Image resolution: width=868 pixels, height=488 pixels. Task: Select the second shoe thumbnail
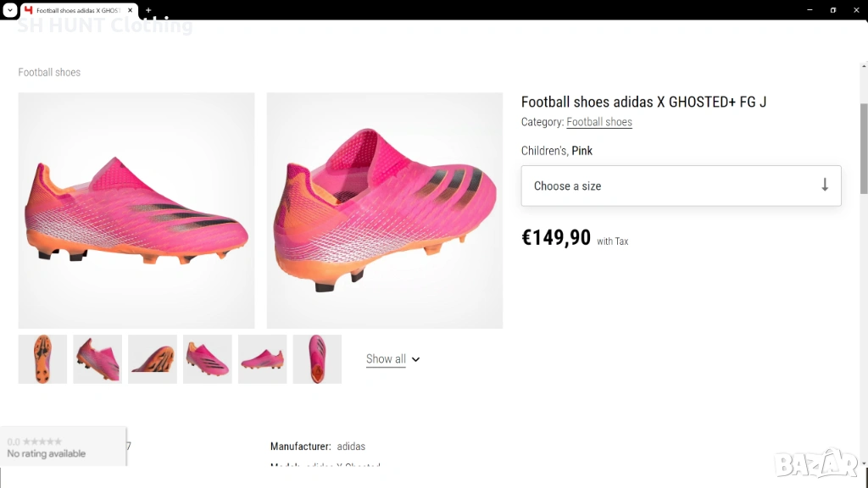(97, 359)
